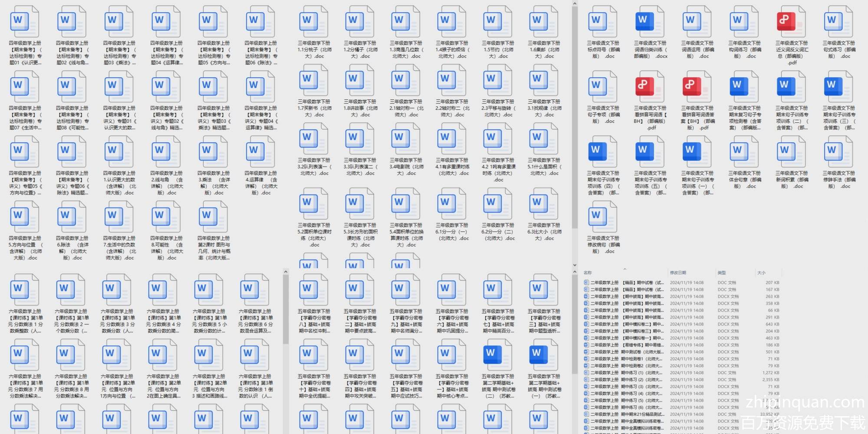868x434 pixels.
Task: Click the scroll-up arrow of the top file pane
Action: coord(575,4)
